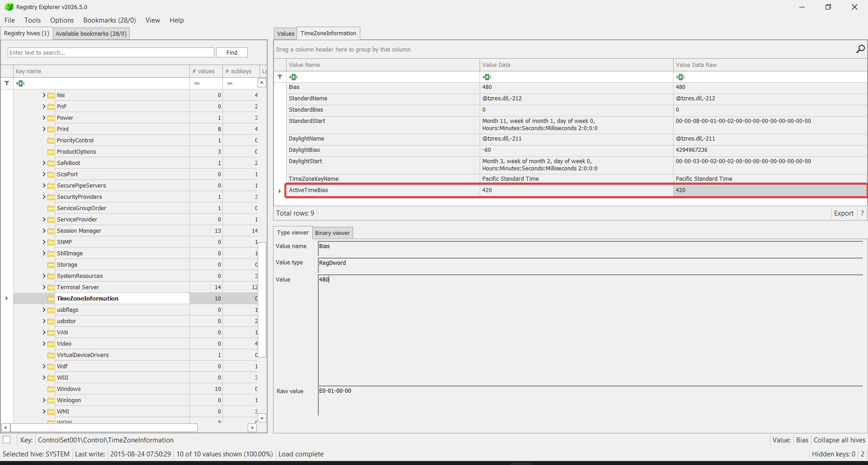Click the equals filter icon under # subkeys
Screen dimensions: 868x465
coord(230,83)
